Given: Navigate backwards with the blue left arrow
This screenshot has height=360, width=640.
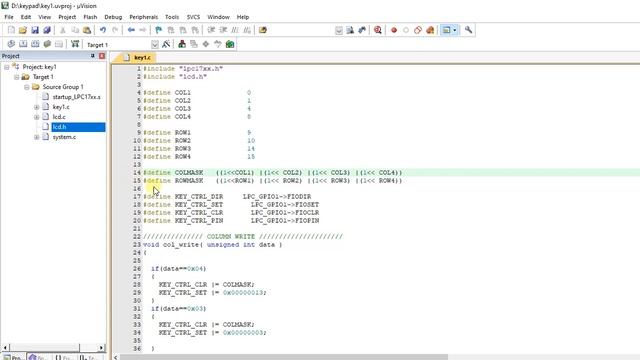Looking at the screenshot, I should pos(131,30).
